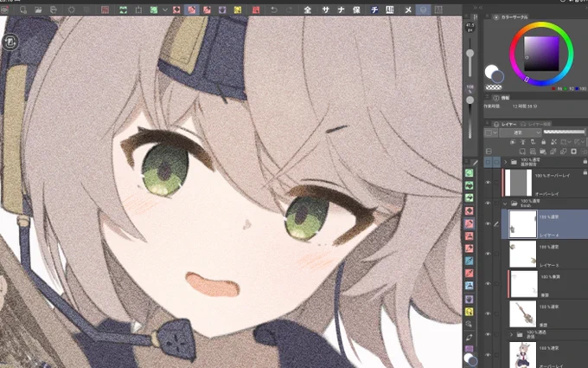588x368 pixels.
Task: Switch to the レイヤー検索 tab
Action: click(x=536, y=124)
